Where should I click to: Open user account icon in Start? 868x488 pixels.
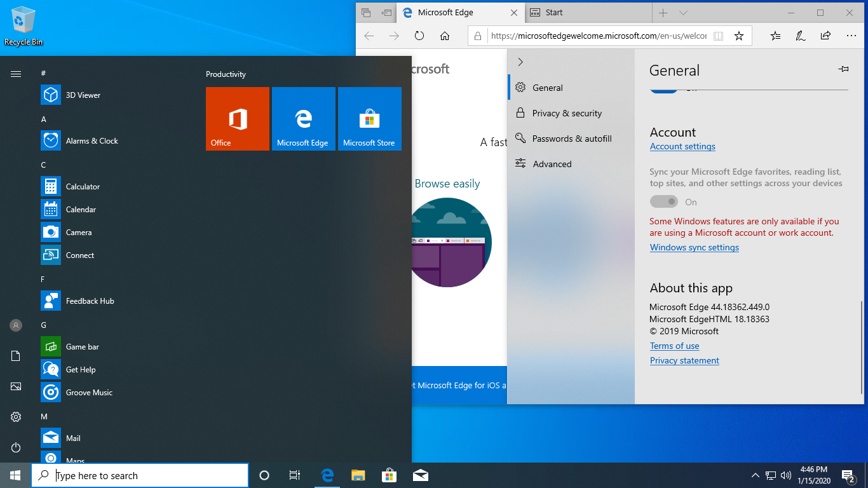[x=16, y=325]
